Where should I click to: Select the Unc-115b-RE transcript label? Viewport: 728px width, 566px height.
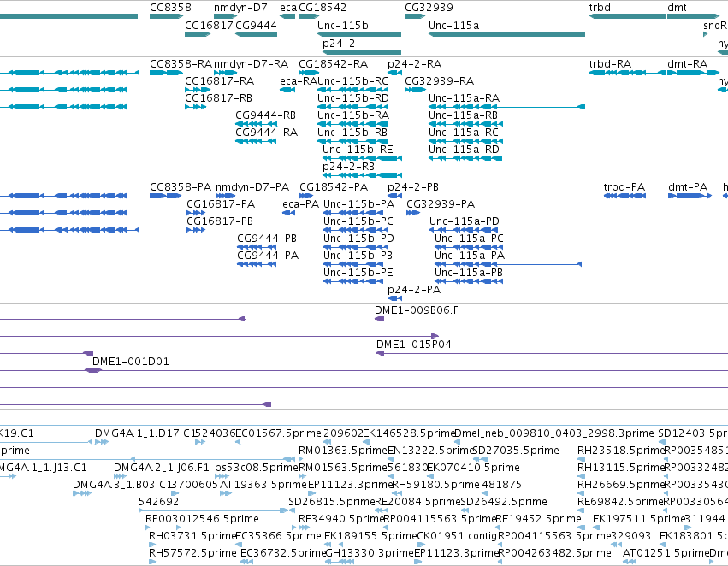click(x=358, y=150)
